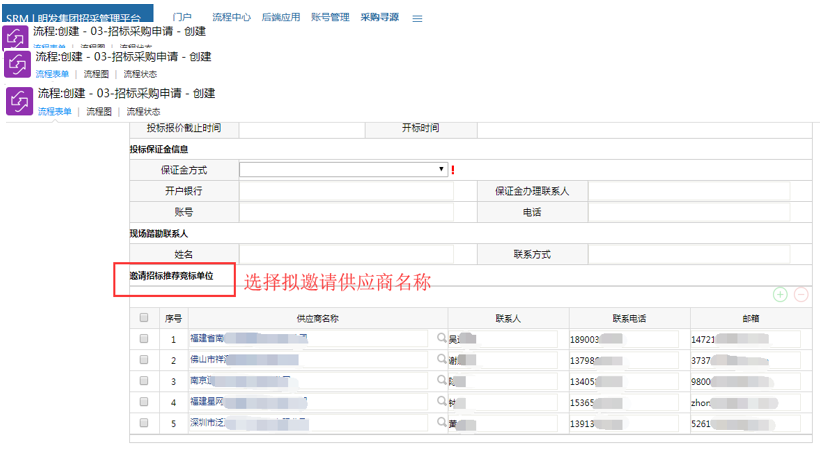The height and width of the screenshot is (451, 820).
Task: Open the 采购寻源 menu item
Action: coord(379,18)
